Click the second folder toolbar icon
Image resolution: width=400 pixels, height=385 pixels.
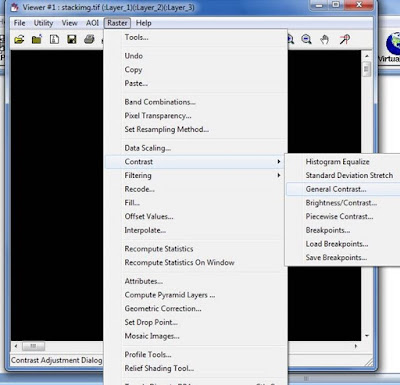(x=37, y=40)
